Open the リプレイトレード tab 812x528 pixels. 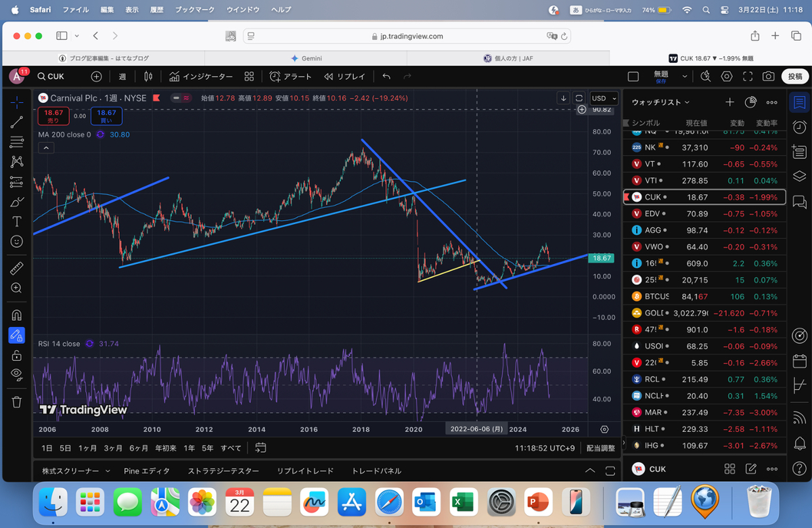(305, 470)
